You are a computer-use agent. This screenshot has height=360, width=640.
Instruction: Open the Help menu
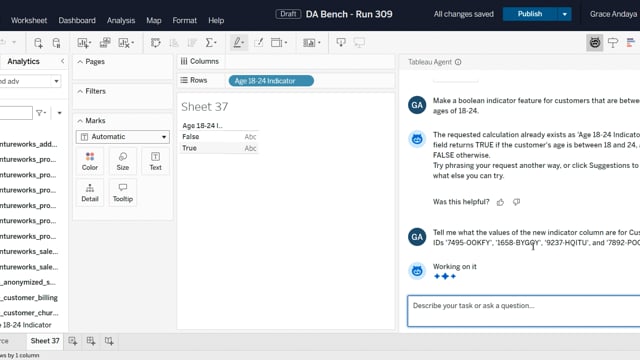pyautogui.click(x=216, y=20)
